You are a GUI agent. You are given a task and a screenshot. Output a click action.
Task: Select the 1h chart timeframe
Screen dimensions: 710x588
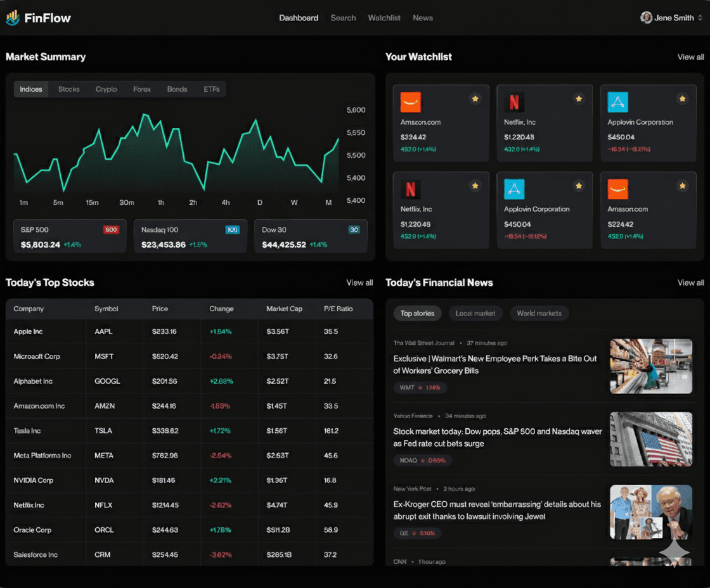[160, 202]
